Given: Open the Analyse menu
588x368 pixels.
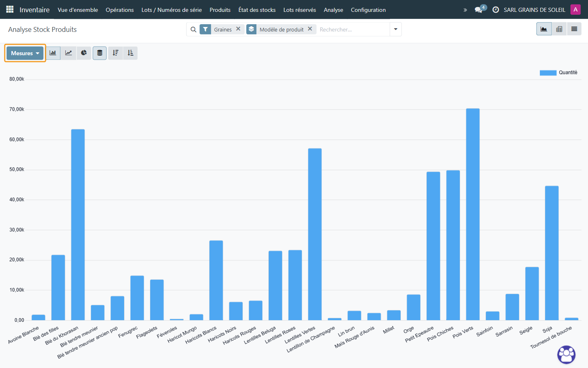Looking at the screenshot, I should (333, 10).
